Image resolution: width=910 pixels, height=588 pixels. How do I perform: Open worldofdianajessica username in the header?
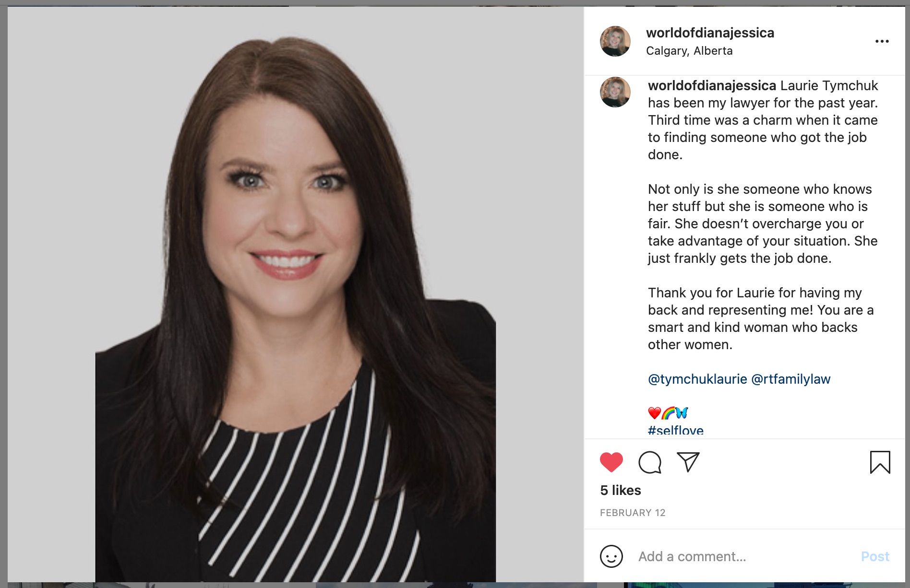(x=710, y=33)
